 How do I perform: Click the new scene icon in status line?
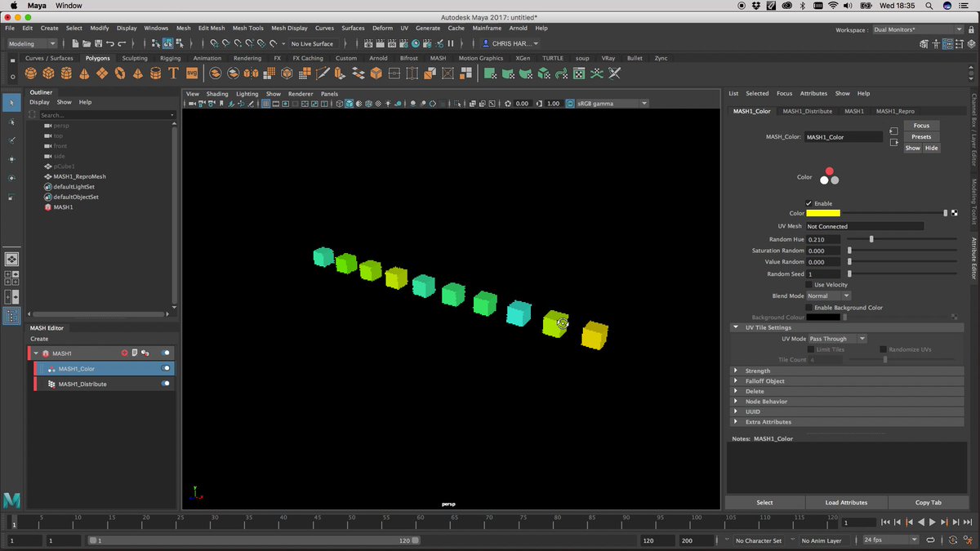pyautogui.click(x=75, y=43)
